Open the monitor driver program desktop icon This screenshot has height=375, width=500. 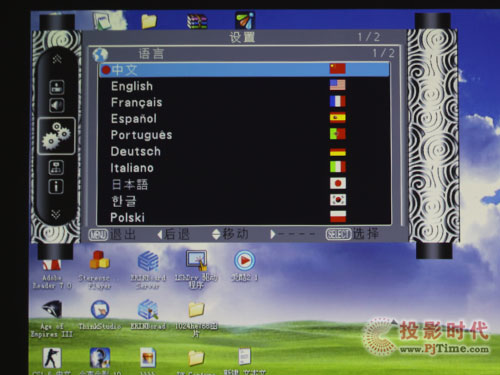(196, 270)
